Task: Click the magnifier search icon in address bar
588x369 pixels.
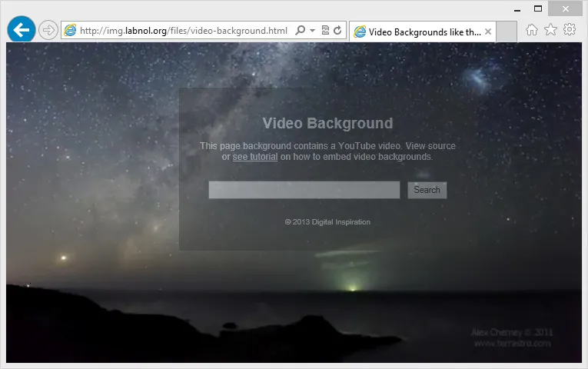Action: coord(300,30)
